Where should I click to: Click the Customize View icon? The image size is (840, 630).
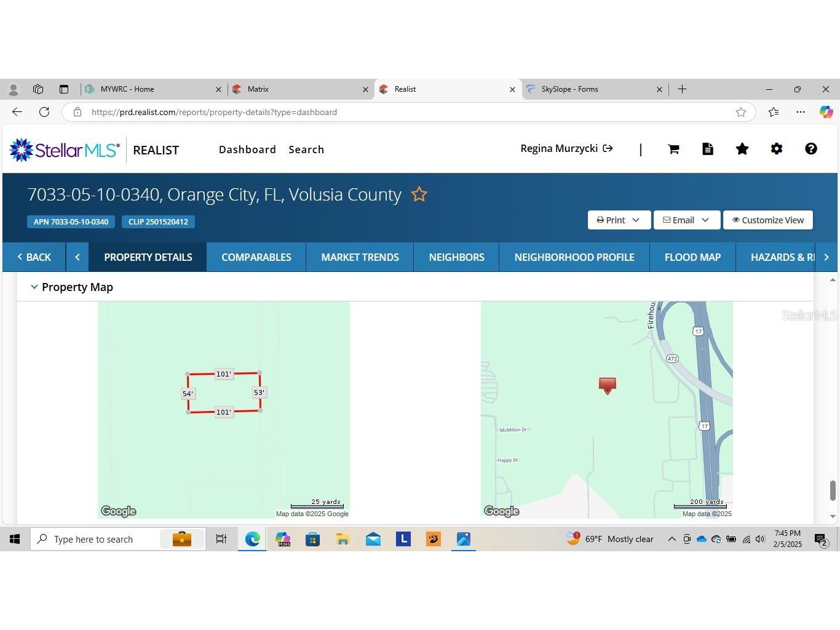[768, 220]
